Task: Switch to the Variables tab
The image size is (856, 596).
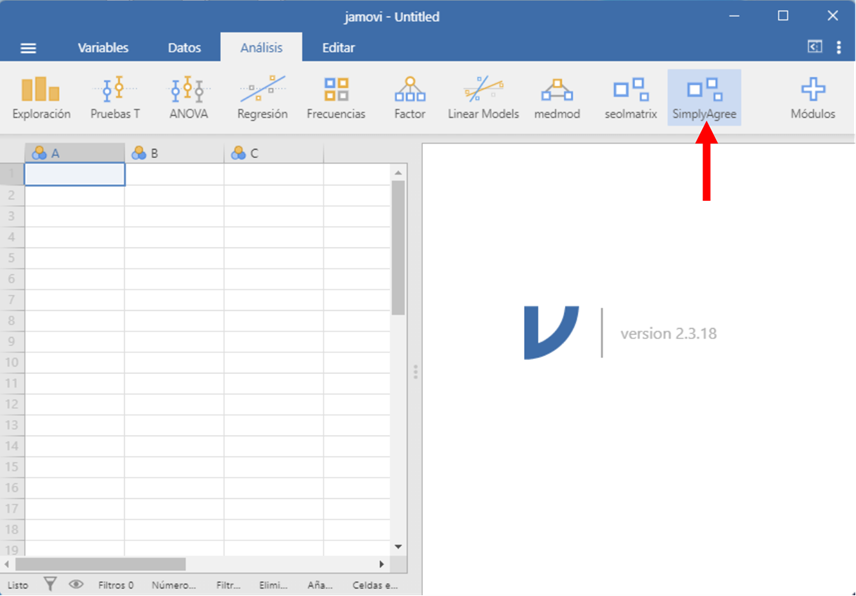Action: [103, 48]
